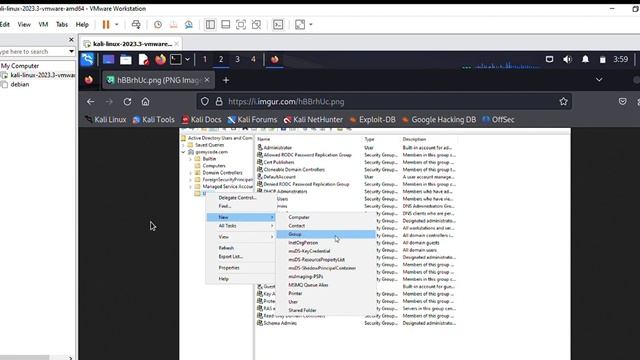This screenshot has height=360, width=640.
Task: Bookmark this page with the star icon
Action: (x=563, y=102)
